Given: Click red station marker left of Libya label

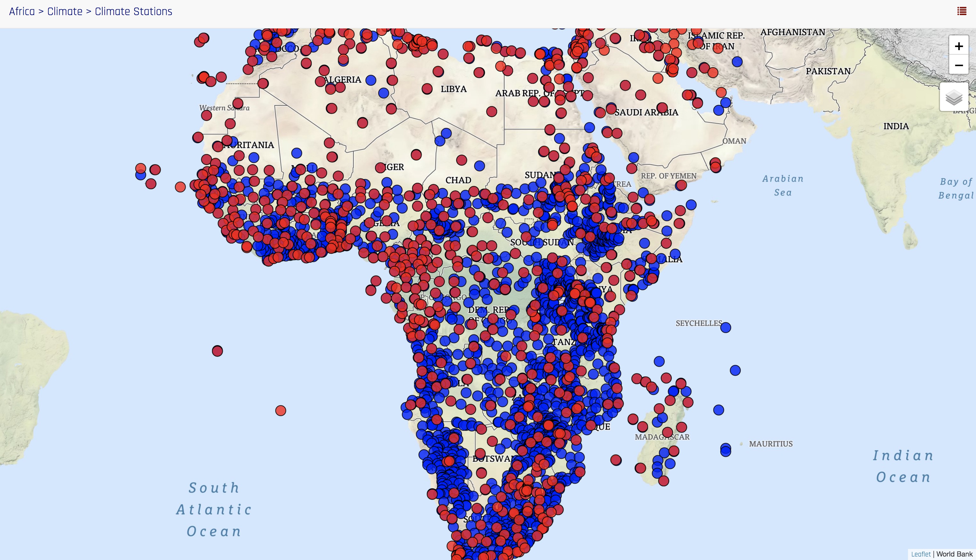Looking at the screenshot, I should coord(427,89).
